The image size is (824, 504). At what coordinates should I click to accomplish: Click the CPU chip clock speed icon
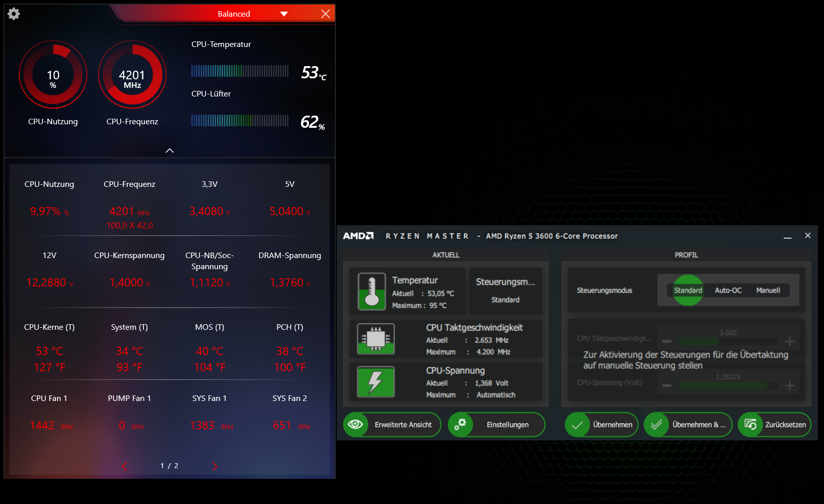[x=376, y=338]
